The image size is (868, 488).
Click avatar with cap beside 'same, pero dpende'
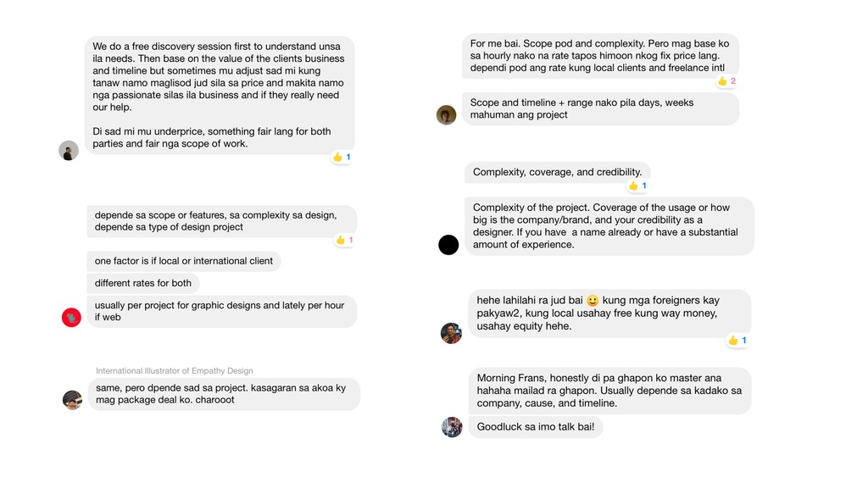pyautogui.click(x=73, y=400)
